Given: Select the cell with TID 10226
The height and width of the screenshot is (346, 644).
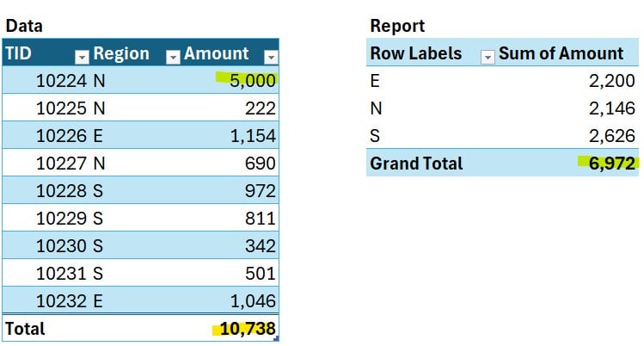Looking at the screenshot, I should (x=60, y=136).
